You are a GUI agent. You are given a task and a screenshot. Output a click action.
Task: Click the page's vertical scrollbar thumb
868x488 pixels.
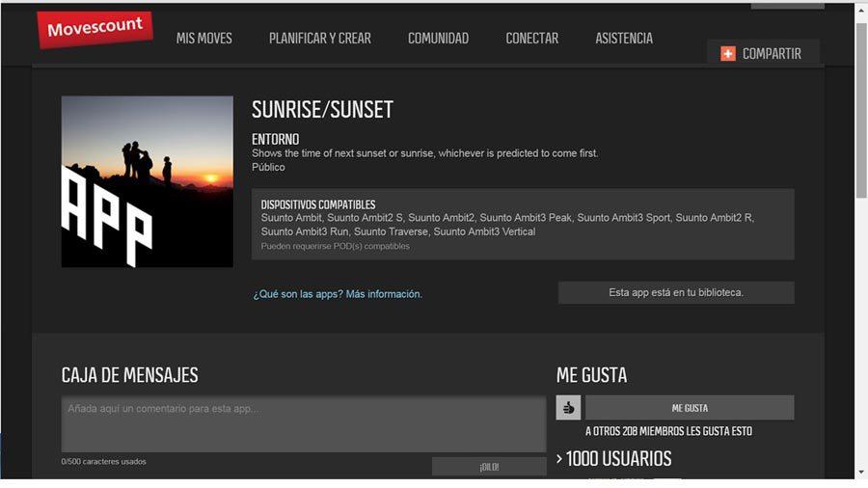point(860,106)
